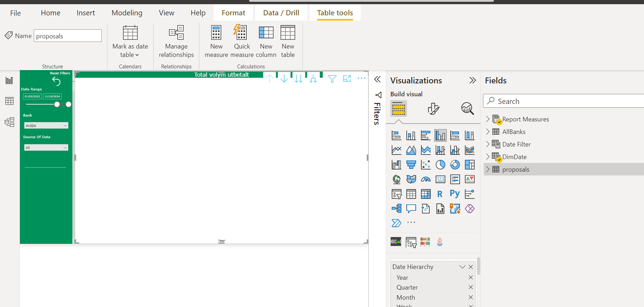Collapse the Visualizations pane
Screen dimensions: 644x307
coord(473,81)
